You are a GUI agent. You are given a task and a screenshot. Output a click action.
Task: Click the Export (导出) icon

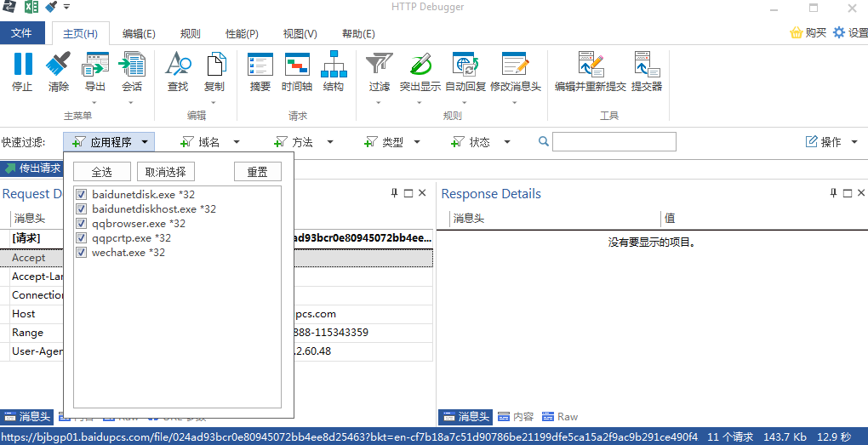coord(94,64)
